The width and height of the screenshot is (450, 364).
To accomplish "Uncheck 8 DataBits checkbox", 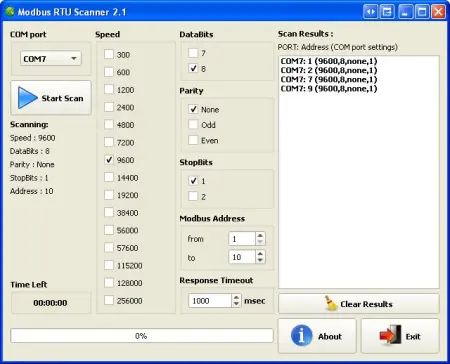I will tap(193, 68).
